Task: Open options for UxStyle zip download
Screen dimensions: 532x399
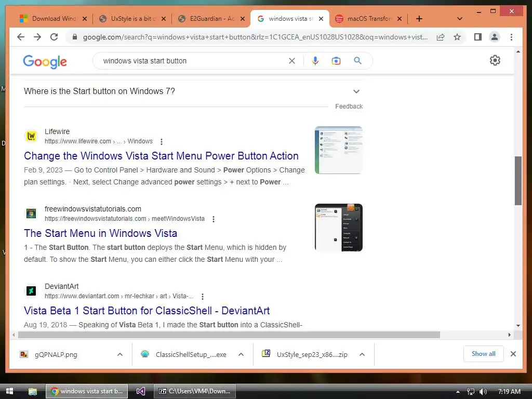Action: [x=362, y=354]
